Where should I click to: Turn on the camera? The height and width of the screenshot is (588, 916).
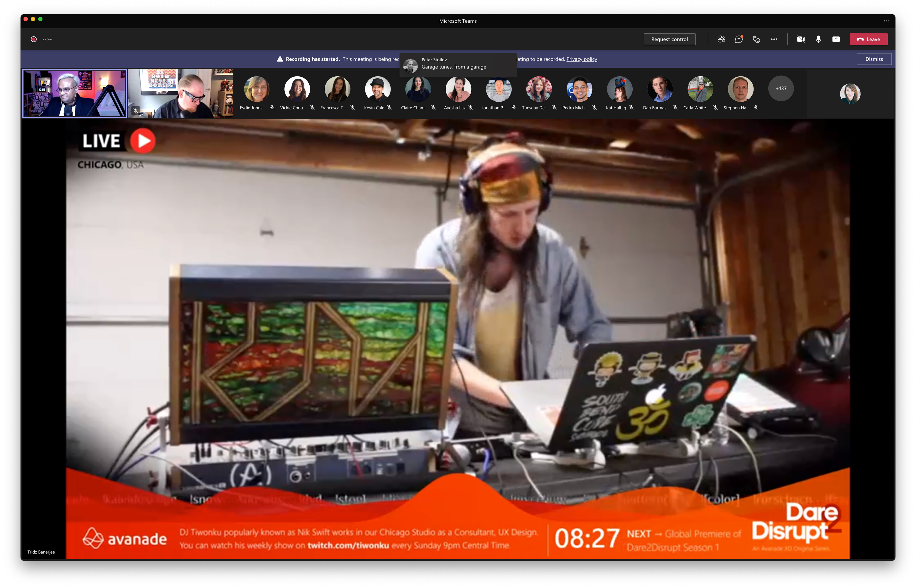(801, 39)
